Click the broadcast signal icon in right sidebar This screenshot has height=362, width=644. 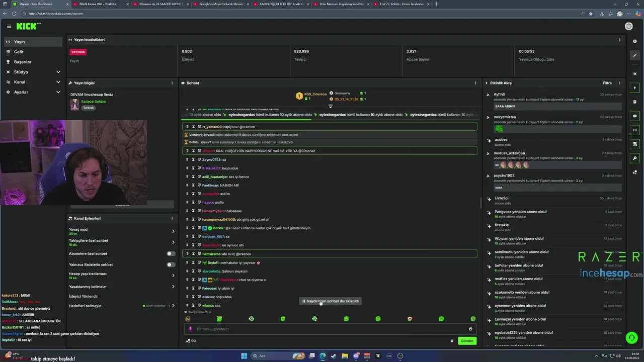(635, 130)
